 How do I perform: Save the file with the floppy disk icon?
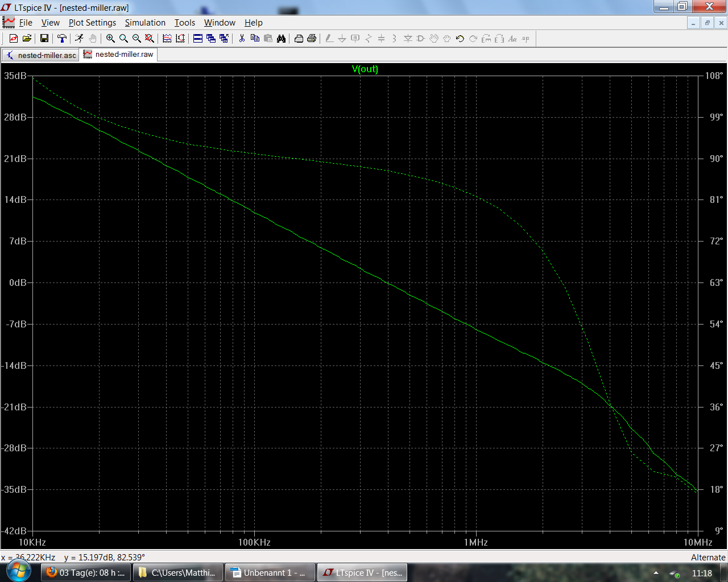(44, 39)
